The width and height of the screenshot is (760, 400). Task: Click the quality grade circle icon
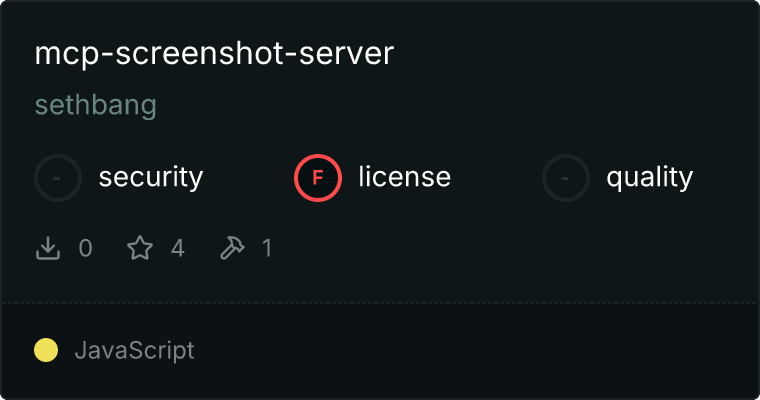(x=566, y=178)
